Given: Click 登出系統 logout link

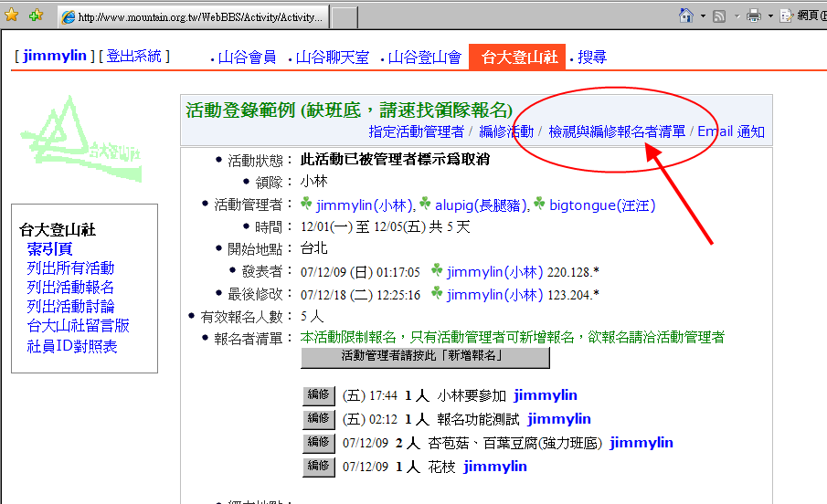Looking at the screenshot, I should point(134,56).
